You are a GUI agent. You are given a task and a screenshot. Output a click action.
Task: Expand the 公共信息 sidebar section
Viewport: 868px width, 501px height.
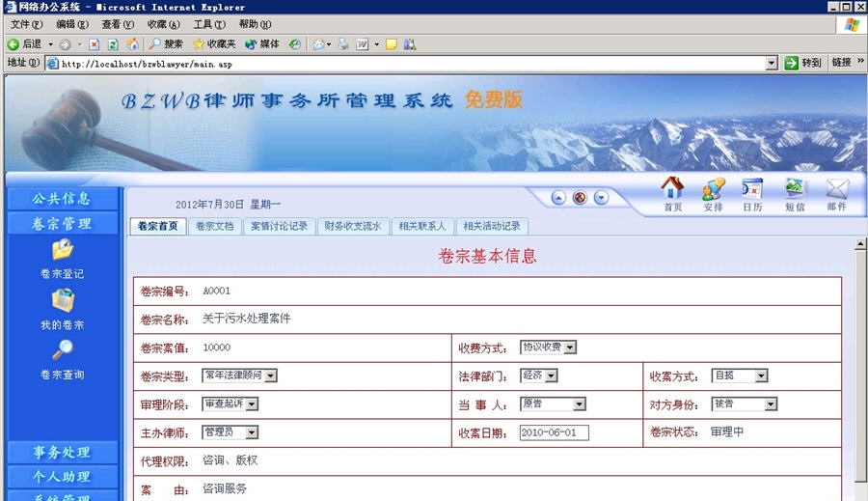click(63, 199)
